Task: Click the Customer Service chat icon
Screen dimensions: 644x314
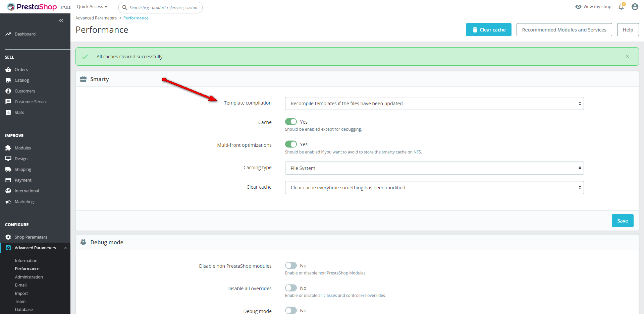Action: coord(8,102)
